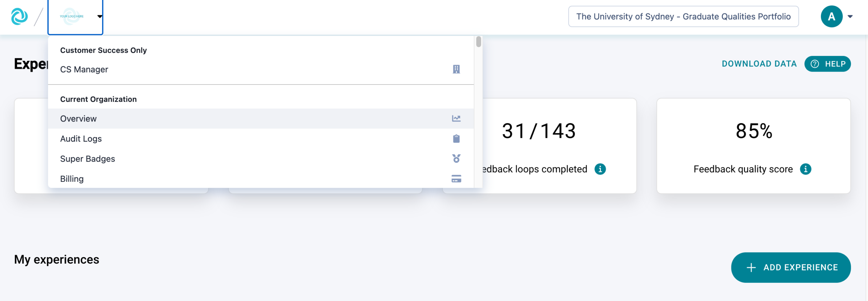Click the Download Data link

click(759, 64)
